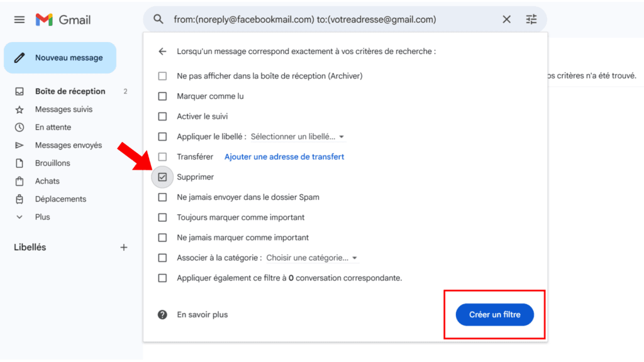Uncheck the Supprimer checkbox
Viewport: 644px width, 362px height.
[162, 177]
